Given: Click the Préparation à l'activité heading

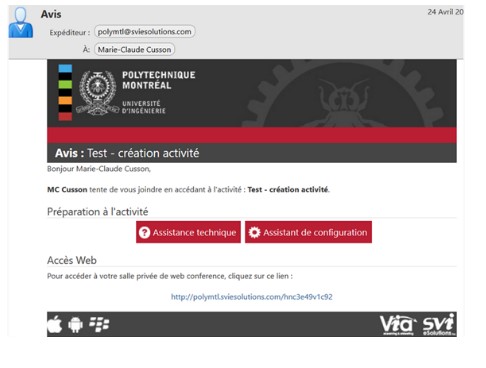Looking at the screenshot, I should [98, 212].
